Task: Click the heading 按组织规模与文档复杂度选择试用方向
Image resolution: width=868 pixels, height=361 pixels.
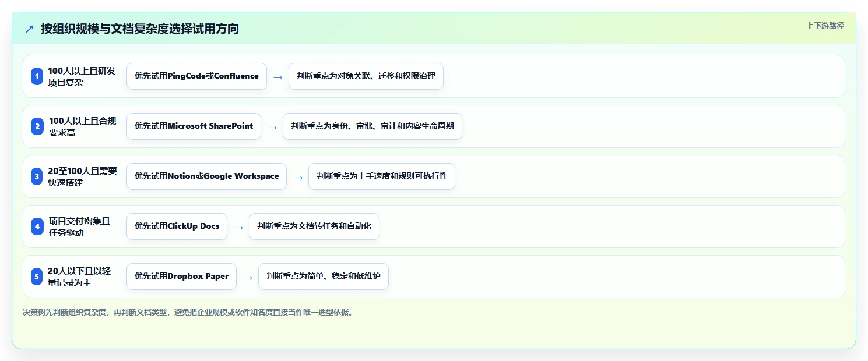Action: [x=140, y=29]
